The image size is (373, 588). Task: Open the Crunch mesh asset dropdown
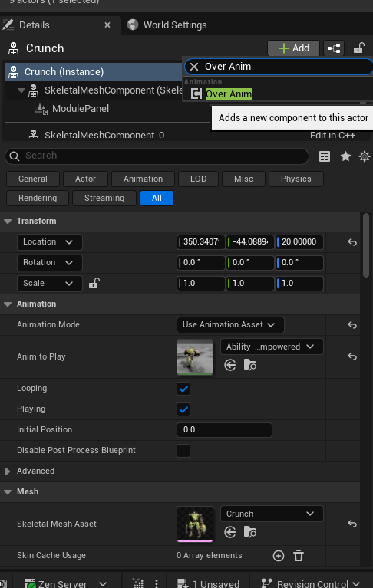(271, 514)
